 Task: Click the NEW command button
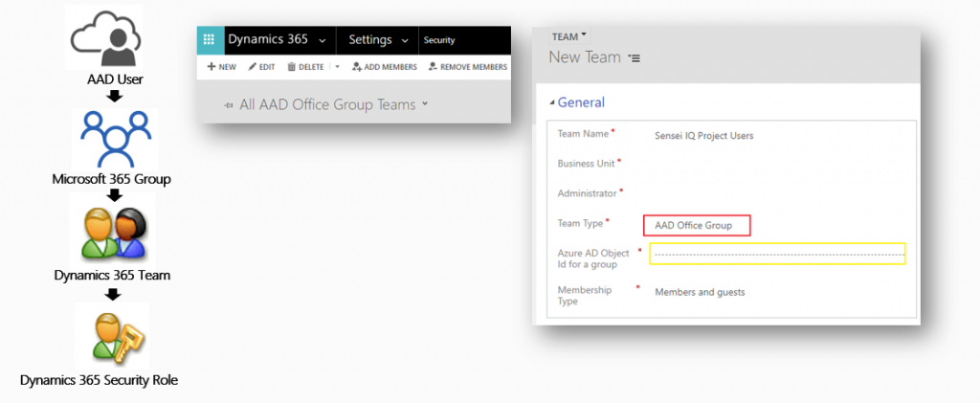[x=222, y=67]
